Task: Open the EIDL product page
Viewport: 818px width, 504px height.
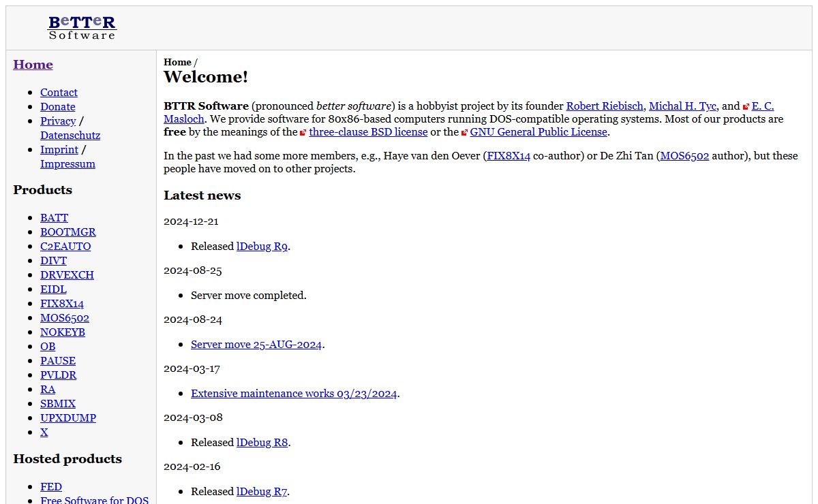Action: [53, 289]
